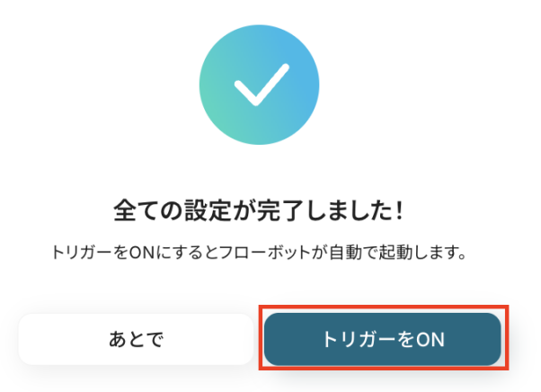Viewport: 541px width, 392px height.
Task: Click the あとで label text to postpone
Action: pos(136,339)
